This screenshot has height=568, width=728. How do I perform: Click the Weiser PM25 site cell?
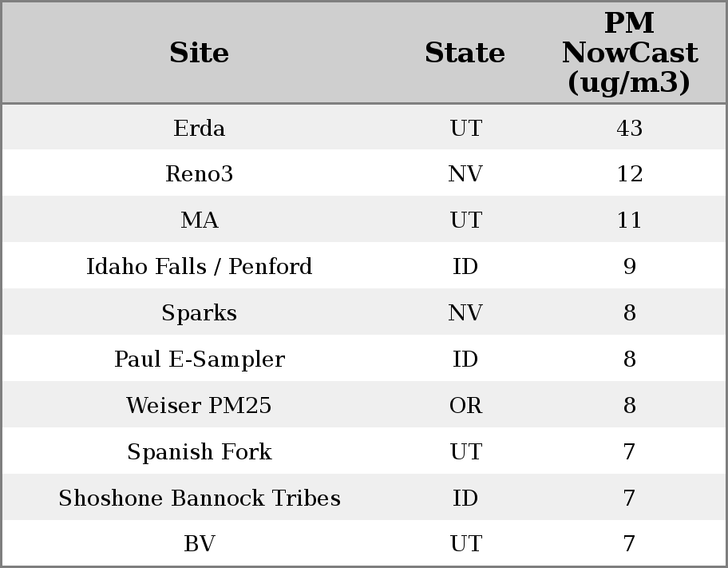[199, 406]
